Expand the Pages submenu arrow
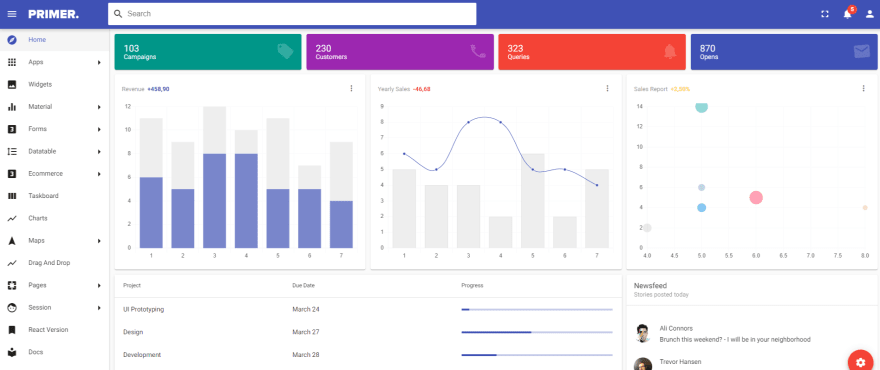The height and width of the screenshot is (370, 880). tap(99, 285)
